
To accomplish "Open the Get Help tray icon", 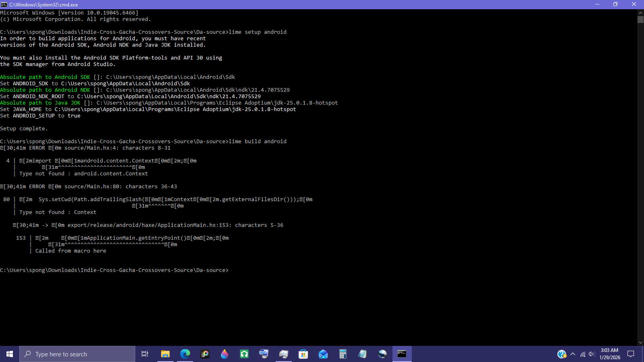I will [x=561, y=354].
